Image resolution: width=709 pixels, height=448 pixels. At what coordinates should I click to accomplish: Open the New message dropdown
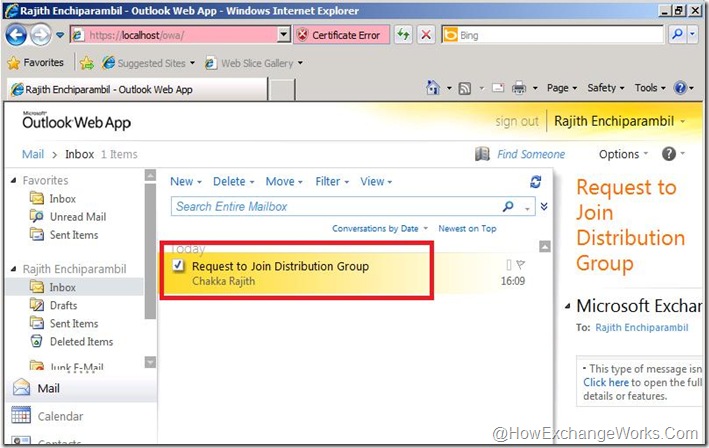(185, 181)
